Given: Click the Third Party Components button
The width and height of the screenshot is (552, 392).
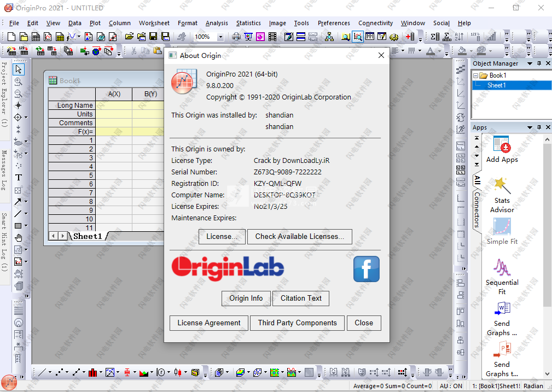Looking at the screenshot, I should tap(298, 323).
